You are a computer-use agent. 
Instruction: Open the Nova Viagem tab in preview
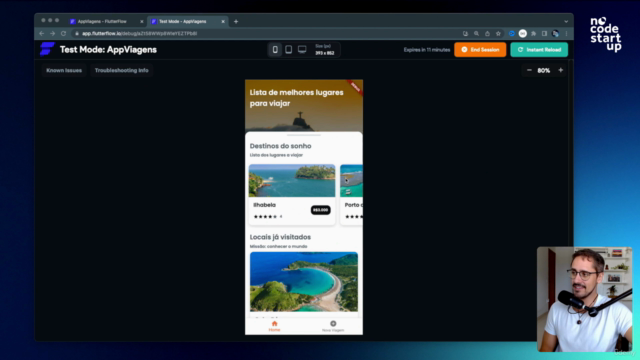pyautogui.click(x=333, y=326)
